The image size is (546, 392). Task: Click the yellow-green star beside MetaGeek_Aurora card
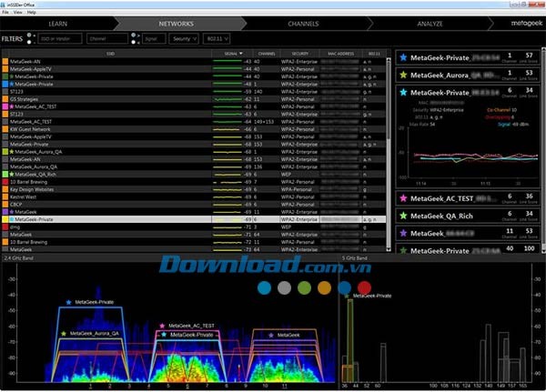click(x=403, y=75)
